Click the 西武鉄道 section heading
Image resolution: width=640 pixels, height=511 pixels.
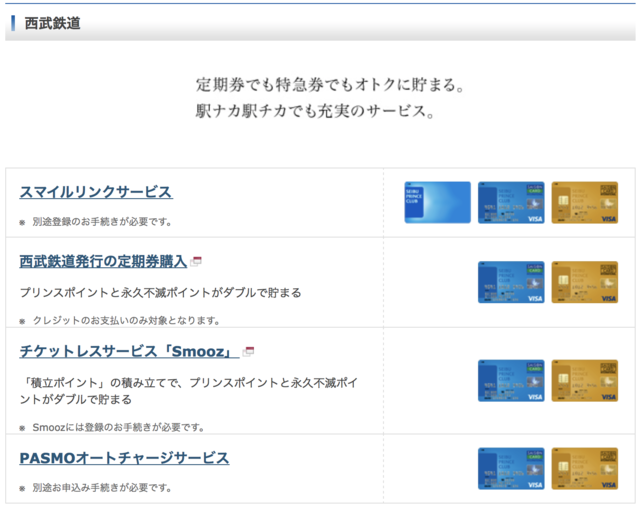point(52,23)
